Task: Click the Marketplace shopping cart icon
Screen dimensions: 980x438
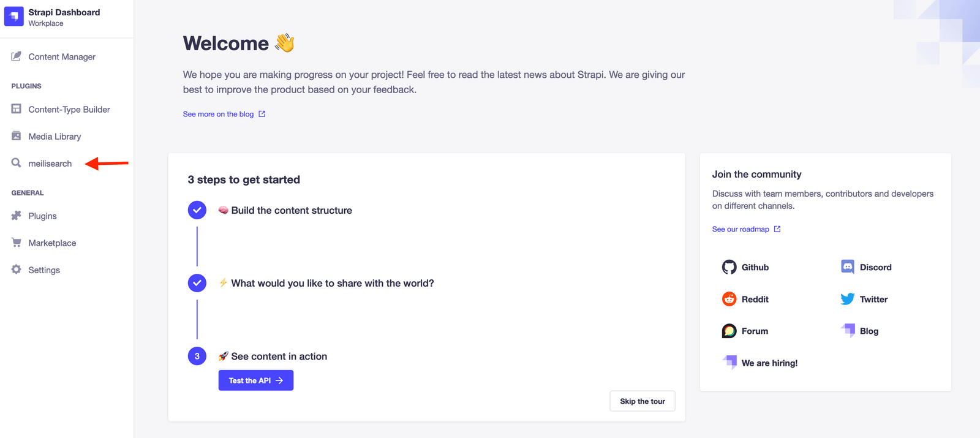Action: tap(17, 243)
